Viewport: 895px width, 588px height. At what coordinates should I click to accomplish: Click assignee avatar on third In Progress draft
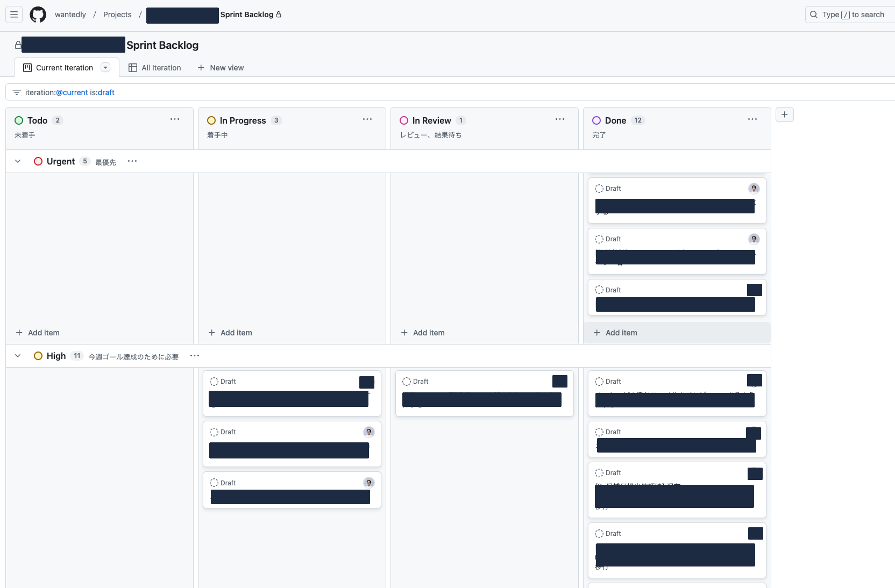click(369, 483)
